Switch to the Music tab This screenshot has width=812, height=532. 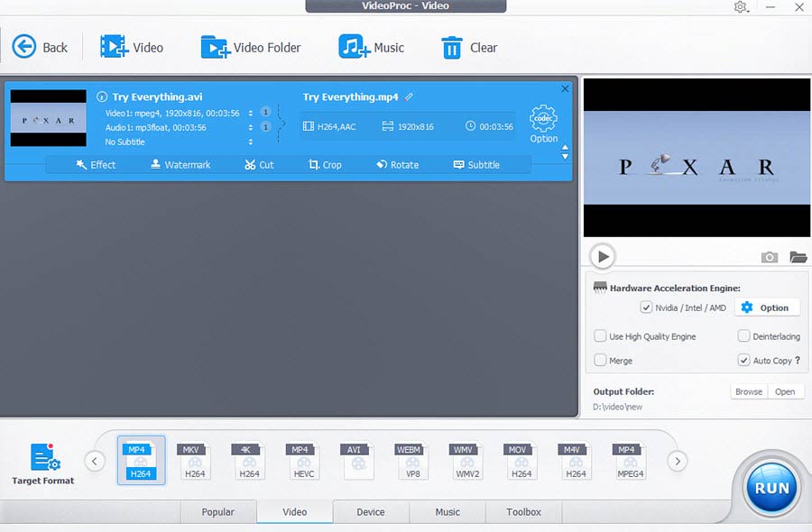point(448,512)
